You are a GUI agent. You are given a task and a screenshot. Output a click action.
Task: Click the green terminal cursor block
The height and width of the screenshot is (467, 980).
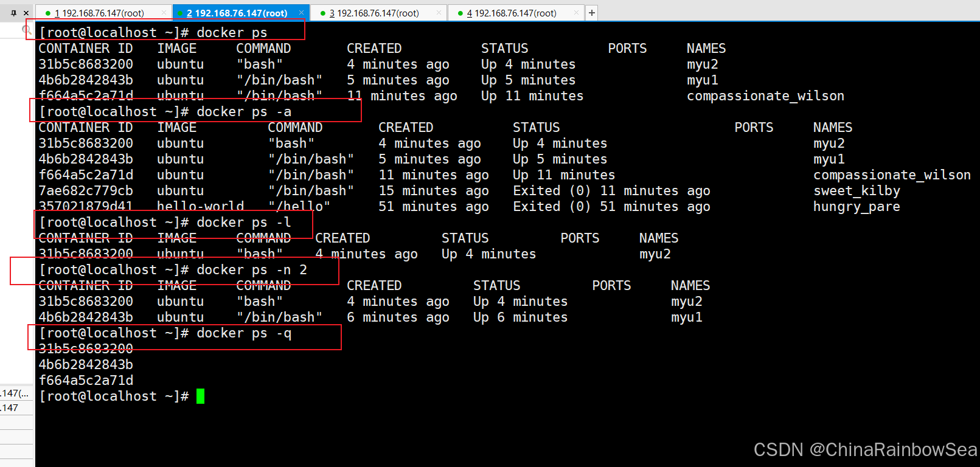click(200, 396)
